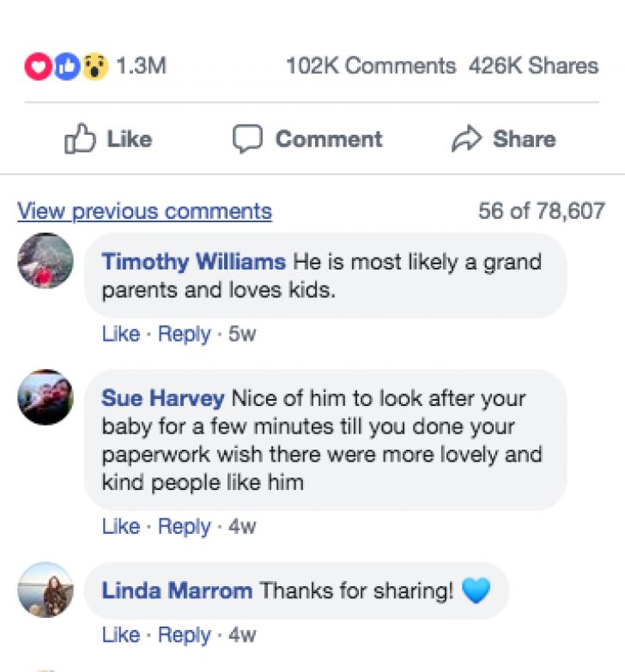
Task: Expand View previous comments
Action: click(144, 211)
